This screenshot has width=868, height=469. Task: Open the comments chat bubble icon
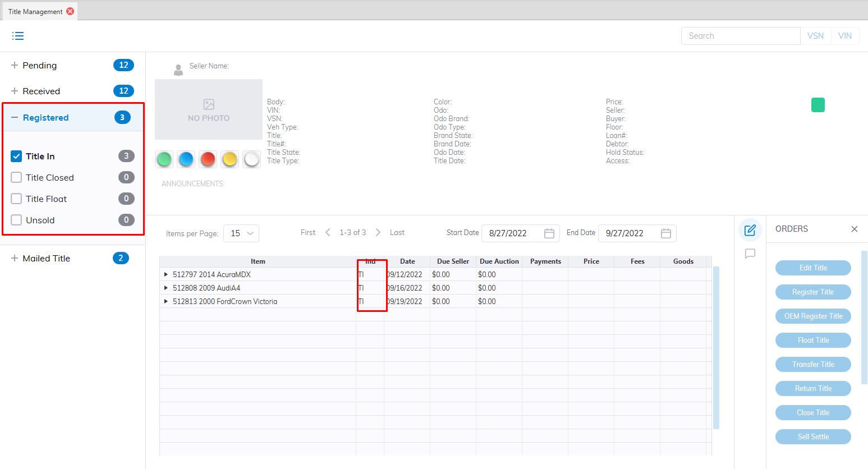(x=750, y=254)
